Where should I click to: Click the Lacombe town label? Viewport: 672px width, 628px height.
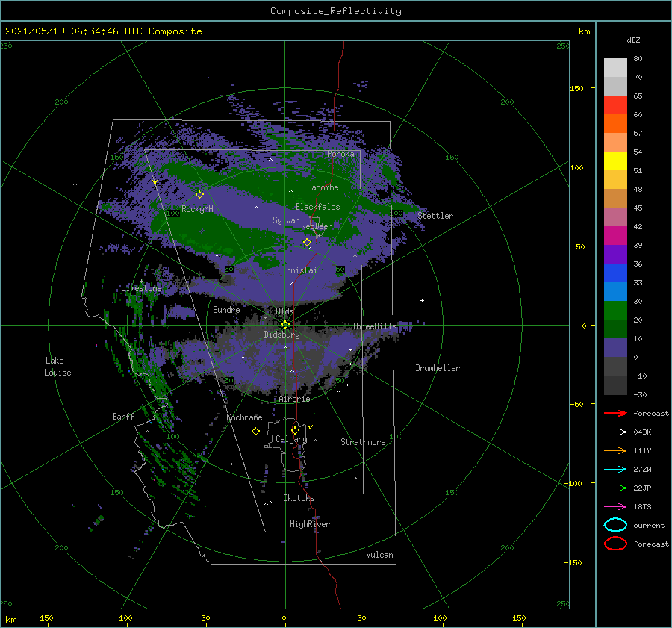click(x=323, y=187)
